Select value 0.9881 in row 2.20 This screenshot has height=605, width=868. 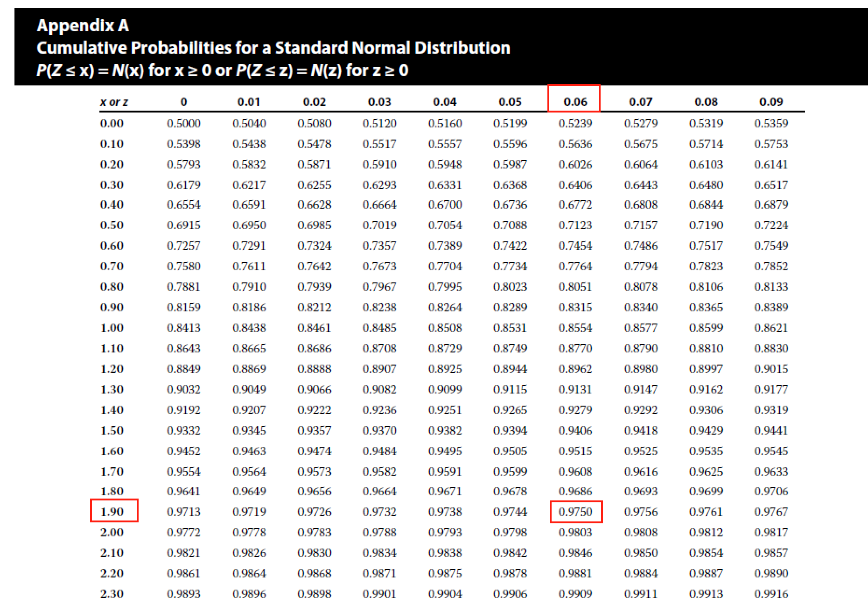575,573
